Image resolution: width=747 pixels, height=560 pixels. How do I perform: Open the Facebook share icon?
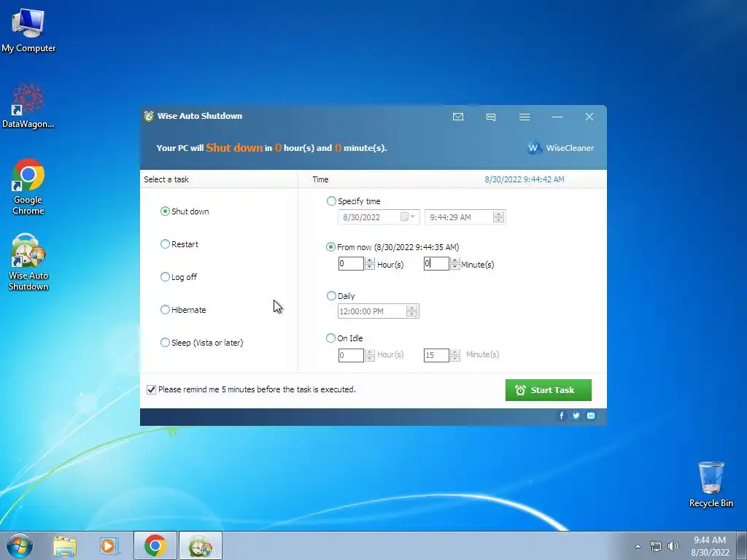click(x=561, y=416)
